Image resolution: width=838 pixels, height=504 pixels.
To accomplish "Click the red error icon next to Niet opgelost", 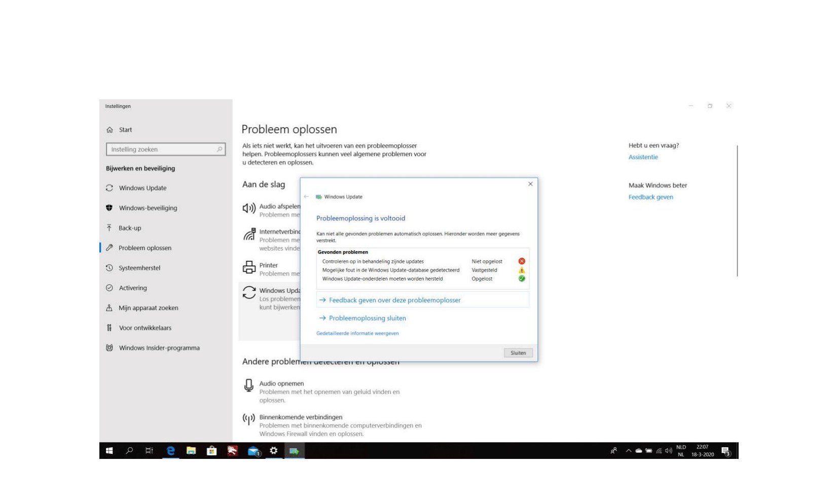I will (x=522, y=261).
